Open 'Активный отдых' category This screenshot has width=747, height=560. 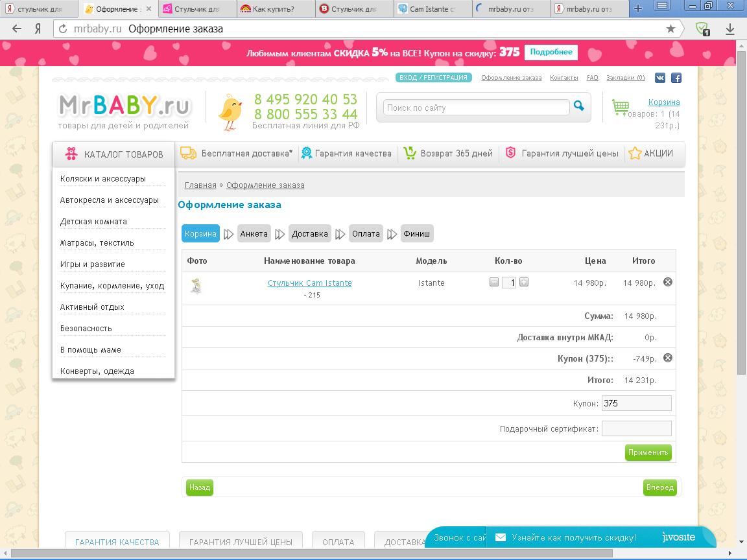click(92, 307)
